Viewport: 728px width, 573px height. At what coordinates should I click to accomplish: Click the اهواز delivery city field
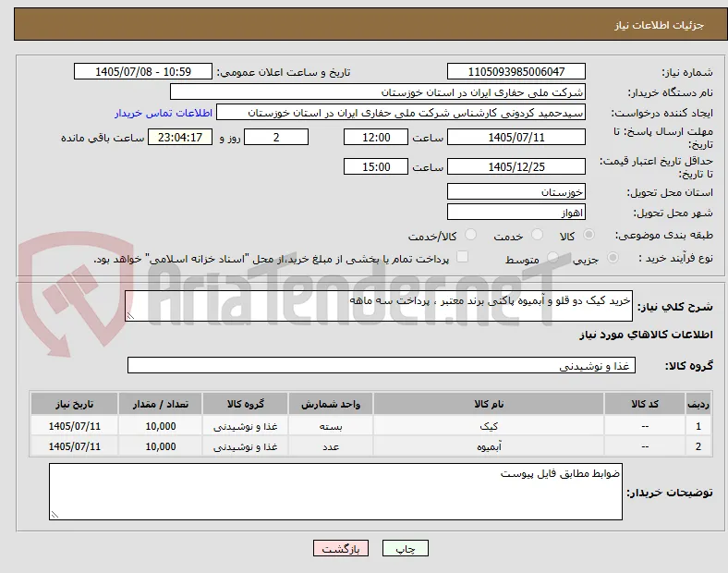coord(516,212)
